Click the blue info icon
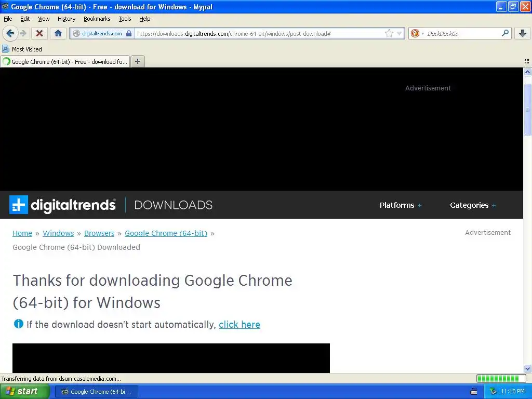The height and width of the screenshot is (399, 532). [x=18, y=324]
